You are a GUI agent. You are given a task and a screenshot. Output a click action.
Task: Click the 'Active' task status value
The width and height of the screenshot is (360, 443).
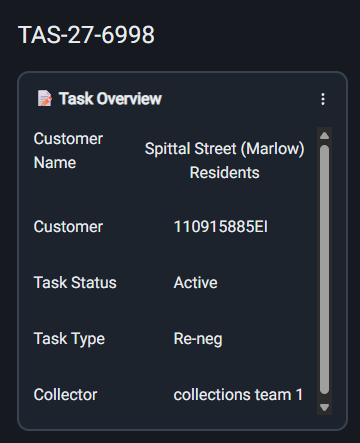click(x=196, y=283)
